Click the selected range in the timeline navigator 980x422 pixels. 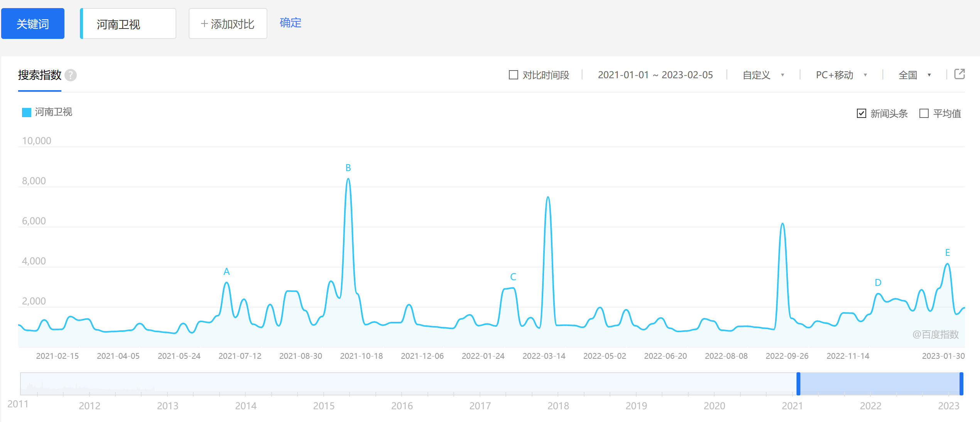point(880,384)
